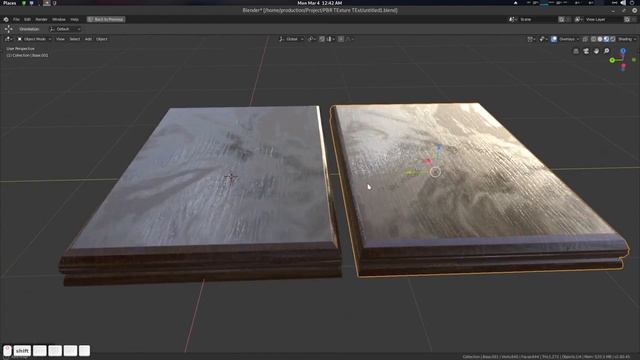Expand the Object Mode dropdown
640x360 pixels.
[x=34, y=39]
